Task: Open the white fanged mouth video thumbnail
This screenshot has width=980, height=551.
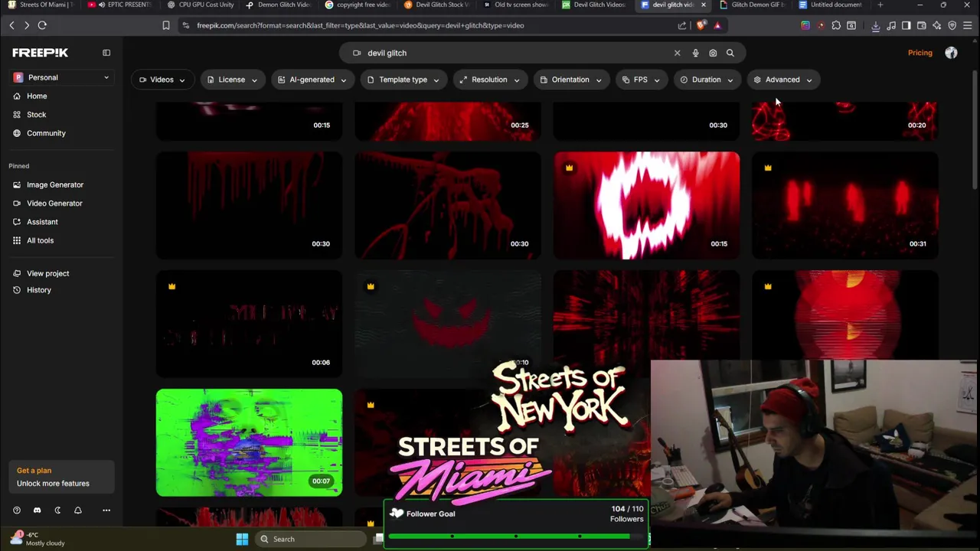Action: coord(646,205)
